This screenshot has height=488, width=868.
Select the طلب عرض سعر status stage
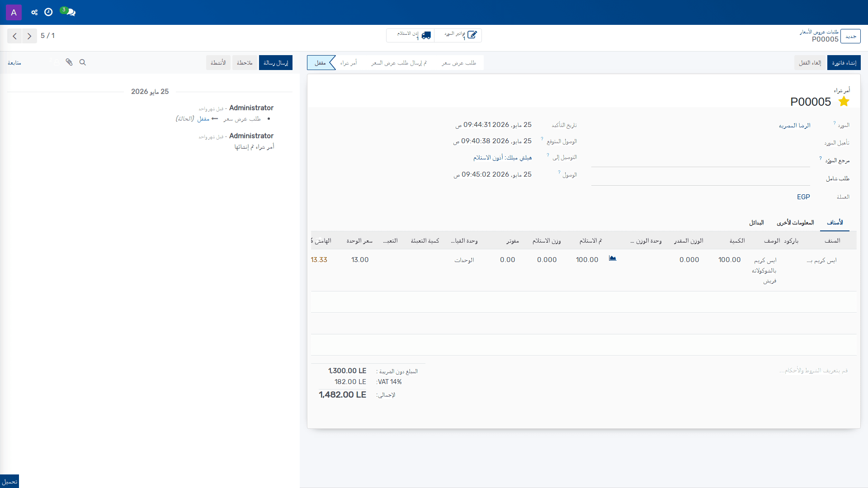coord(459,63)
